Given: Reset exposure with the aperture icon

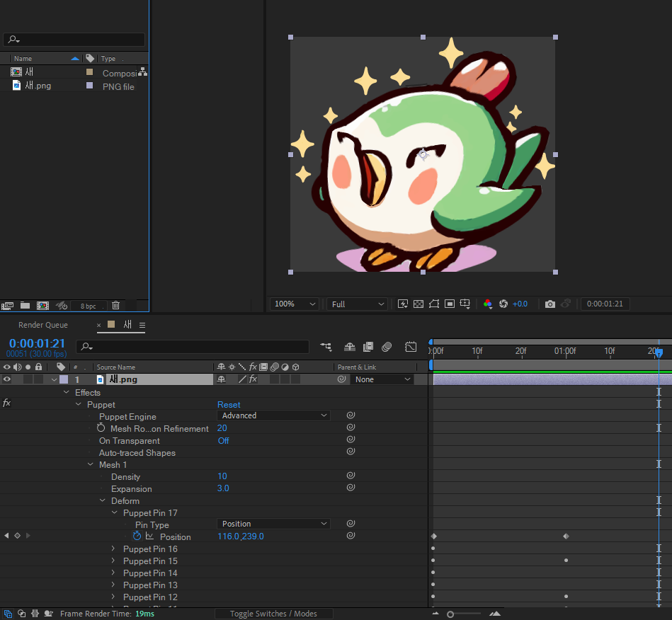Looking at the screenshot, I should (503, 304).
